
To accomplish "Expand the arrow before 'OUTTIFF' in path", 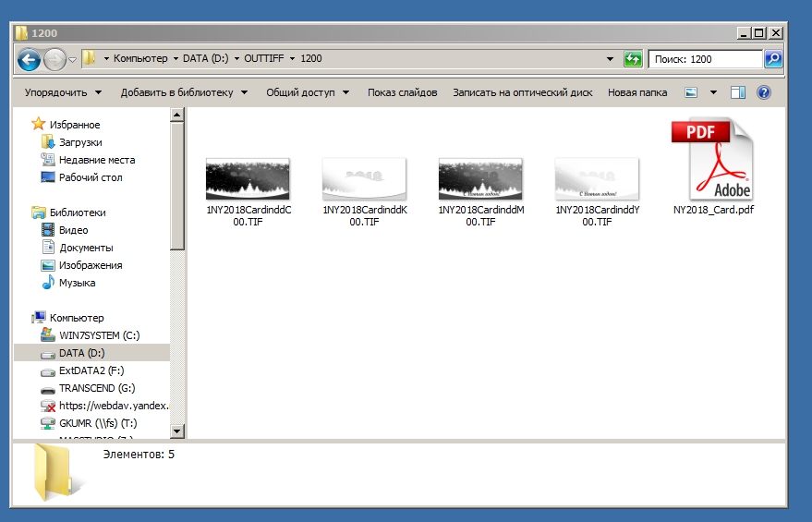I will tap(236, 58).
